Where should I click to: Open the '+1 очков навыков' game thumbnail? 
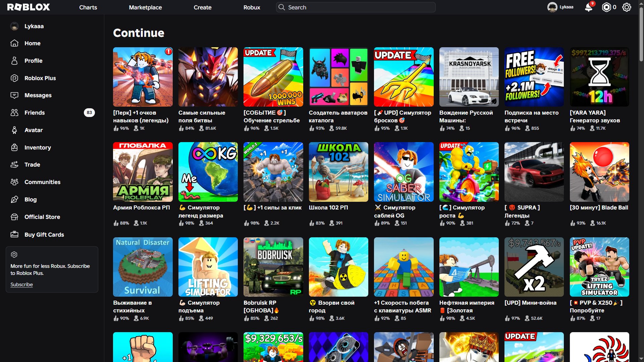click(x=143, y=77)
